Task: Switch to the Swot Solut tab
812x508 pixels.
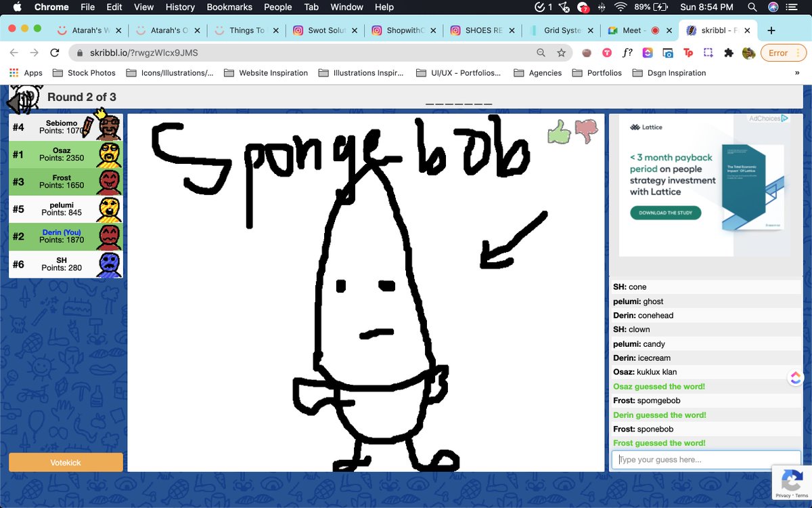Action: point(327,30)
